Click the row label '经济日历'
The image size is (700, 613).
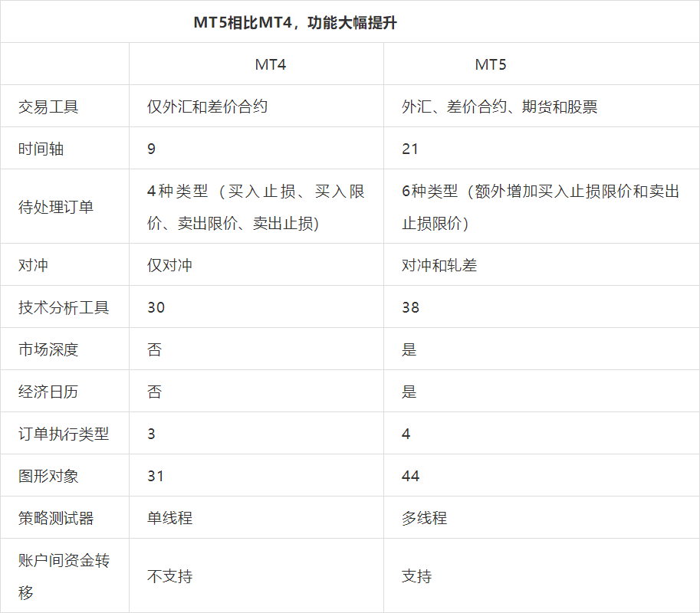[x=48, y=392]
